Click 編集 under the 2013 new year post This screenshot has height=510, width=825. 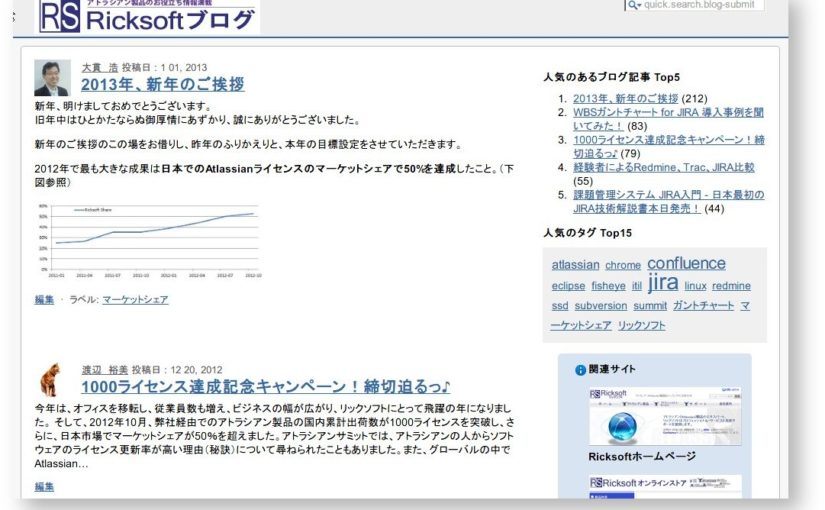pyautogui.click(x=44, y=299)
